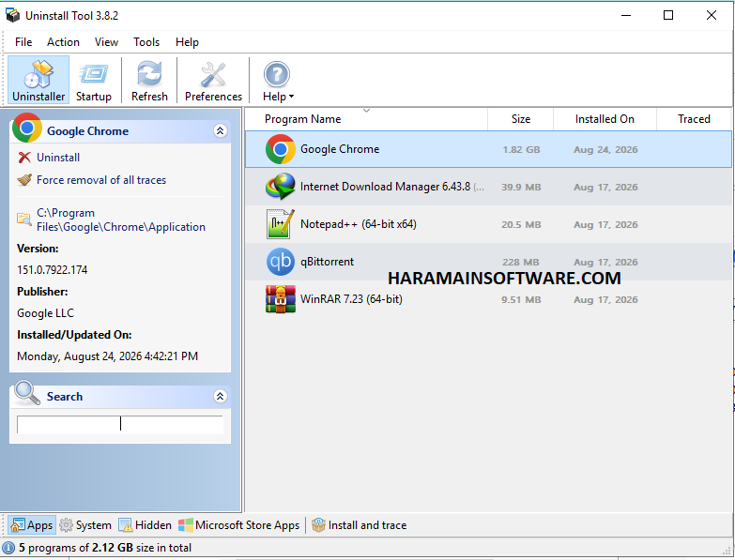Sort by Installed On column header
The width and height of the screenshot is (735, 560).
click(605, 119)
